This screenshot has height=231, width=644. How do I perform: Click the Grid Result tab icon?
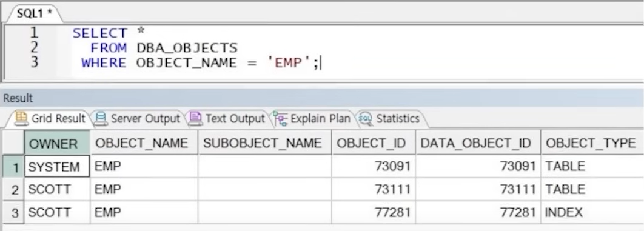coord(21,119)
